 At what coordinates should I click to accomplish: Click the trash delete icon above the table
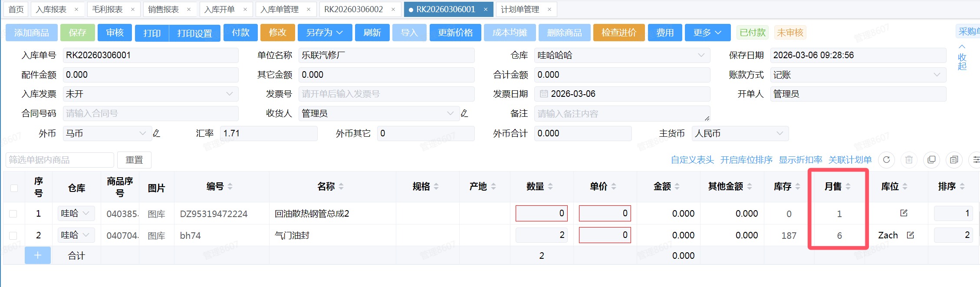pyautogui.click(x=909, y=160)
